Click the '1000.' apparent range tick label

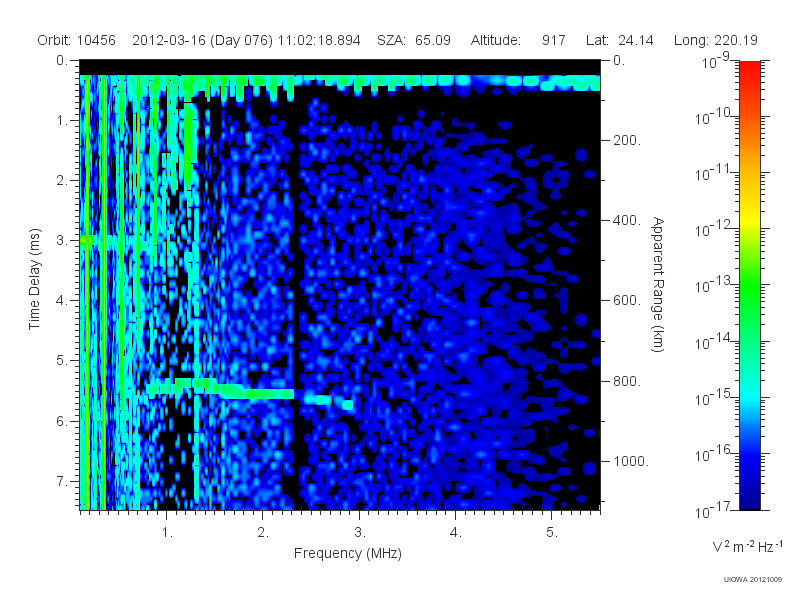point(631,461)
